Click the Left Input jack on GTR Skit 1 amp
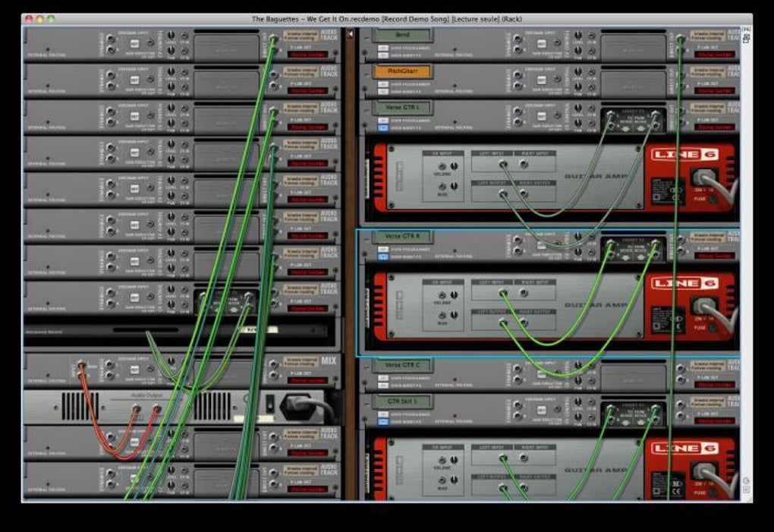The width and height of the screenshot is (774, 532). pyautogui.click(x=503, y=458)
